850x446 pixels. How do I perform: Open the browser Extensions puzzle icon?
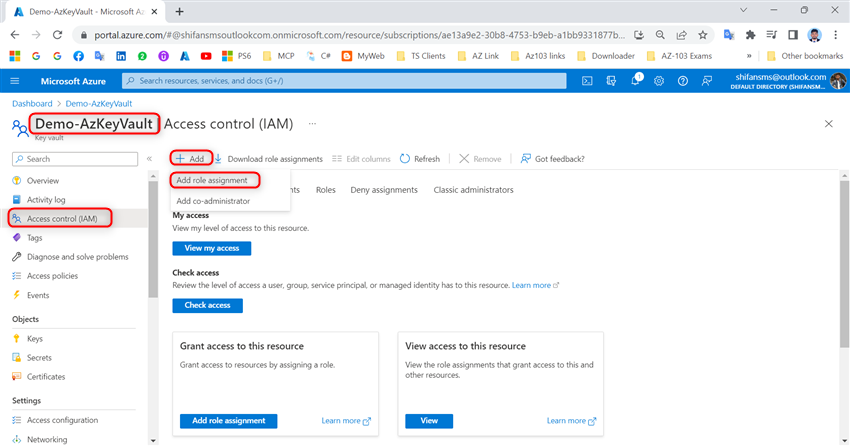[750, 35]
